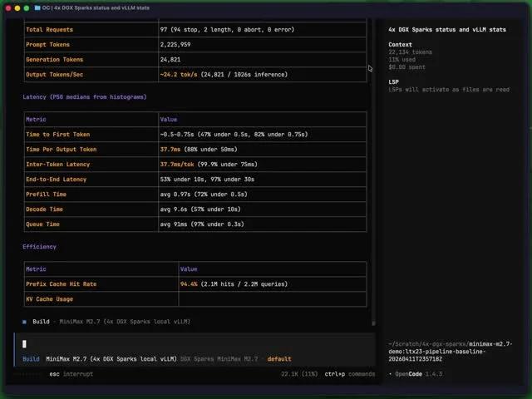
Task: Click the yellow minimize window button
Action: click(x=17, y=7)
